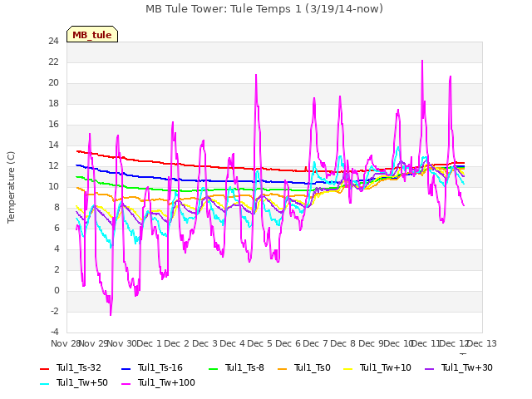
Task: Click the green Tul1_Ts-8 legend swatch
Action: (x=213, y=368)
